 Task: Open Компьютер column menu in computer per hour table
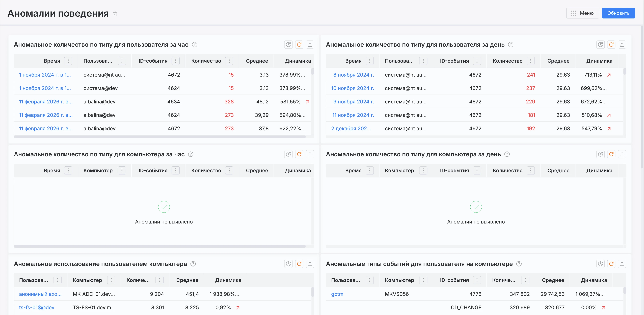(122, 171)
